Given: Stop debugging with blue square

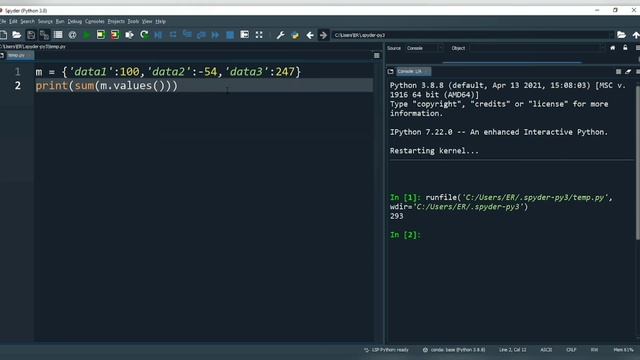Looking at the screenshot, I should pos(230,35).
